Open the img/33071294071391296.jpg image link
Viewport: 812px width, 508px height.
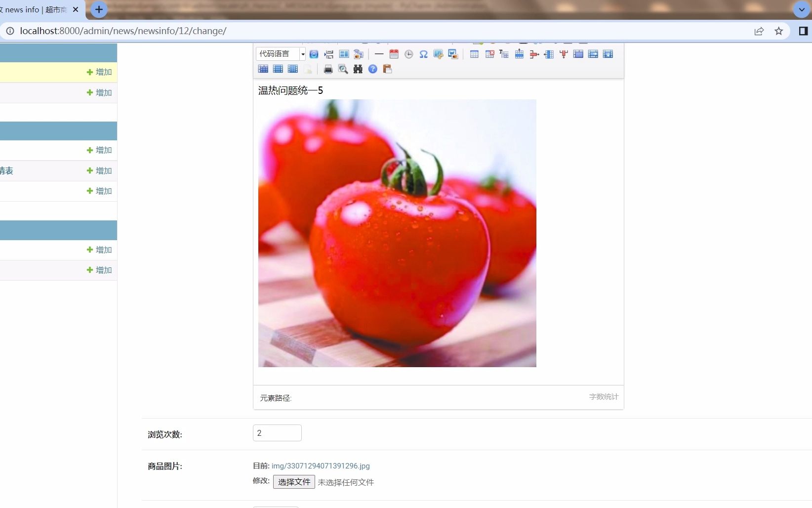click(x=320, y=466)
